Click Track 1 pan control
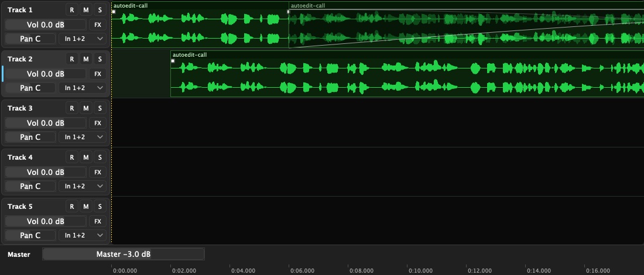This screenshot has height=275, width=644. (x=30, y=39)
